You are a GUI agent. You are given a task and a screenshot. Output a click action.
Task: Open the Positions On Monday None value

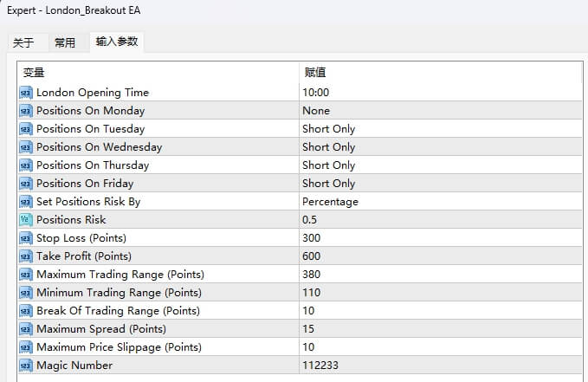click(316, 111)
